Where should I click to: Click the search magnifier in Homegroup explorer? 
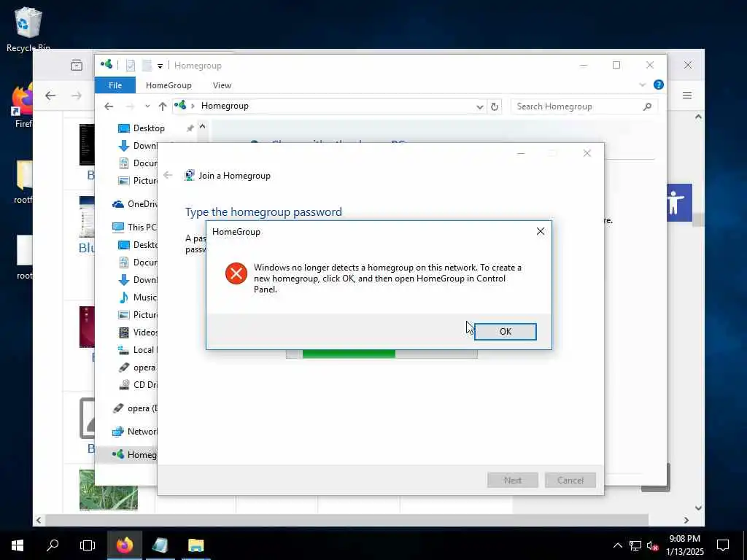coord(647,106)
